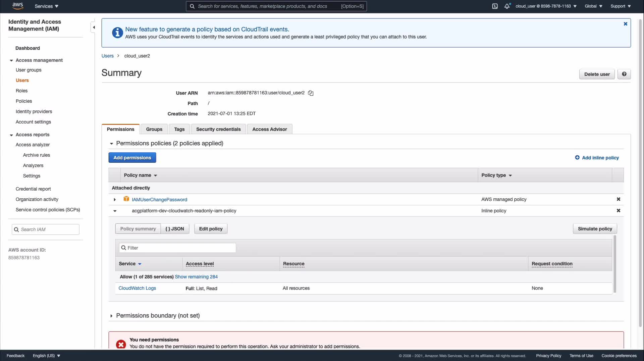Open the IAM Dashboard

point(28,48)
